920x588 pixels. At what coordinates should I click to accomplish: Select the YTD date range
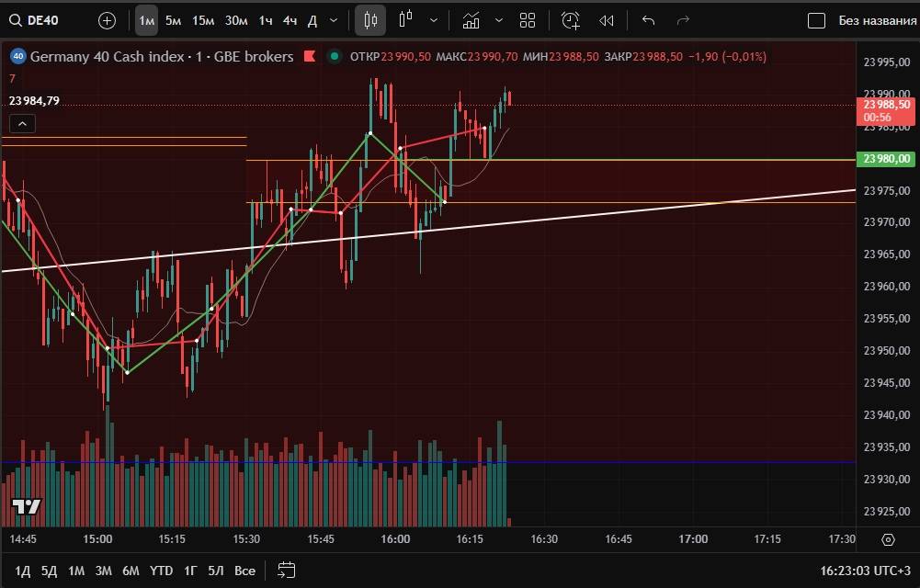161,571
